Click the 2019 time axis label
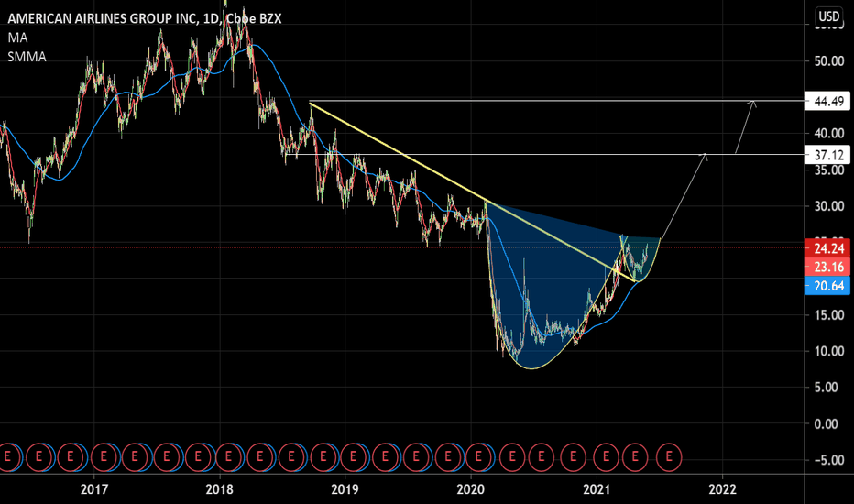The height and width of the screenshot is (504, 854). click(x=345, y=489)
